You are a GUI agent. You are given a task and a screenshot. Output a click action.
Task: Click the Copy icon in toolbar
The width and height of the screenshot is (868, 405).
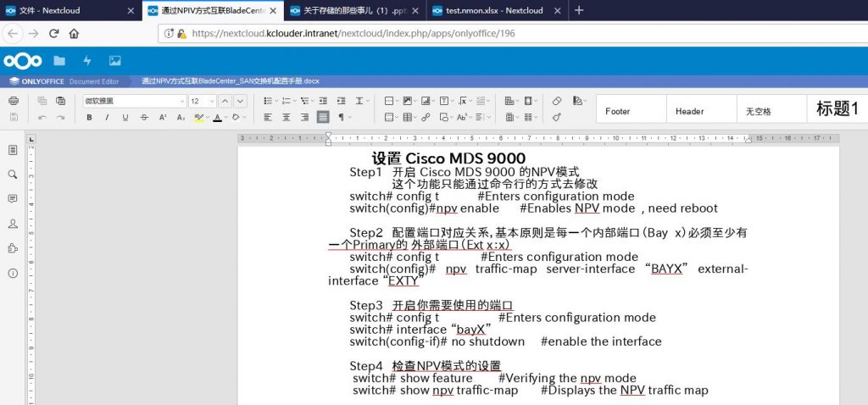click(42, 101)
